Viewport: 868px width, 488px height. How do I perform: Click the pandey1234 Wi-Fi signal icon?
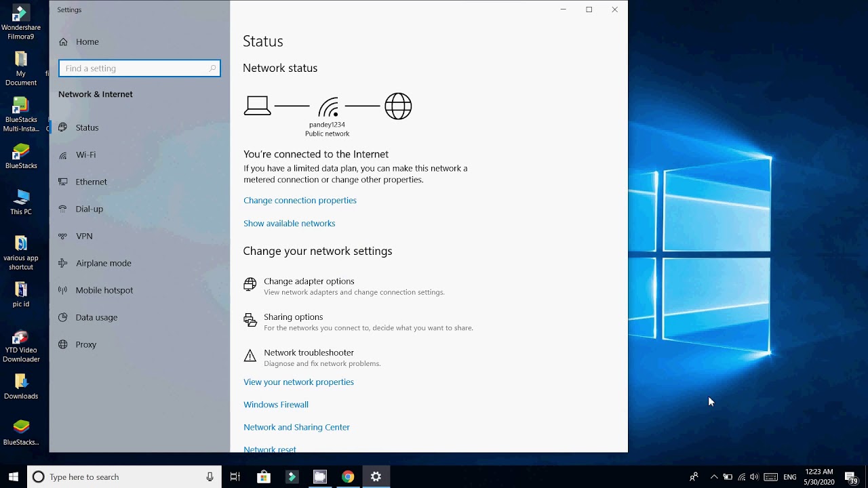328,106
